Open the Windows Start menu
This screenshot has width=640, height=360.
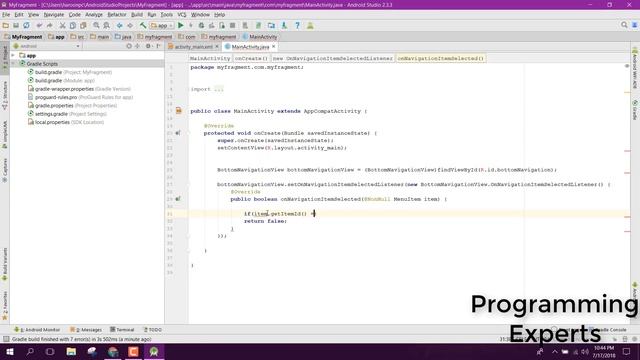10,351
